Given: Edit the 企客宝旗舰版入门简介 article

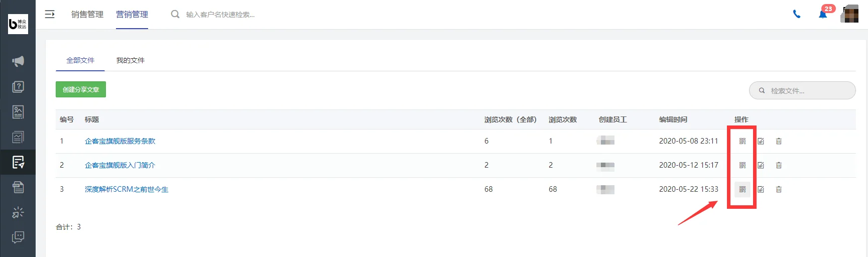Looking at the screenshot, I should click(x=761, y=165).
